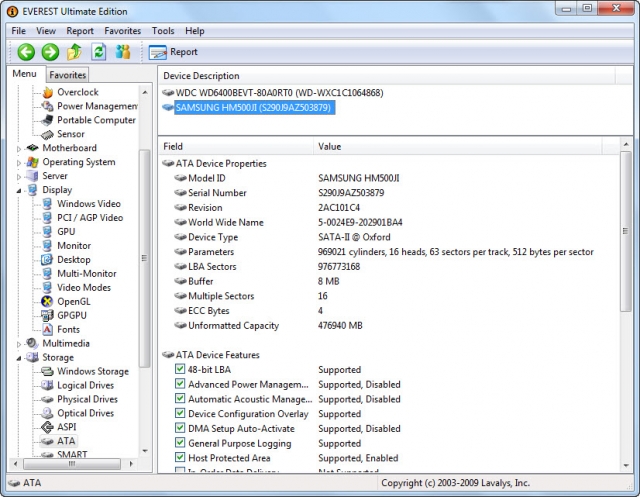
Task: Toggle DMA Setup Auto-Activate checkbox
Action: (180, 428)
